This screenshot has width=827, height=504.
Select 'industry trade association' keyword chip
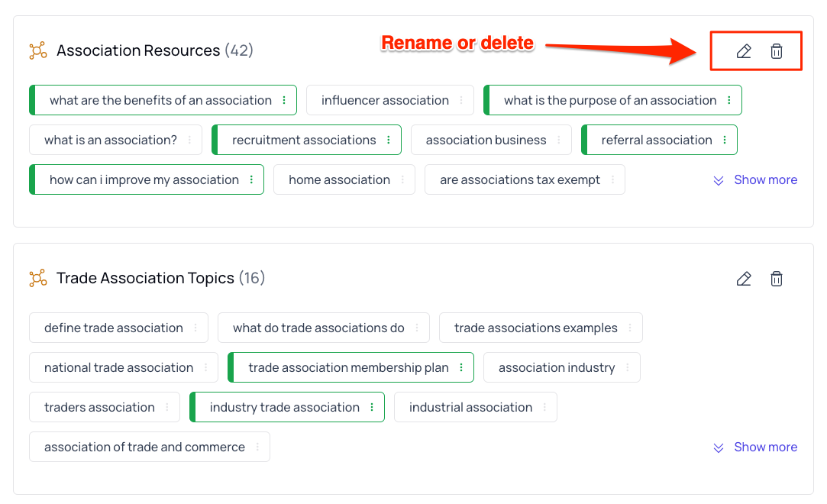288,407
